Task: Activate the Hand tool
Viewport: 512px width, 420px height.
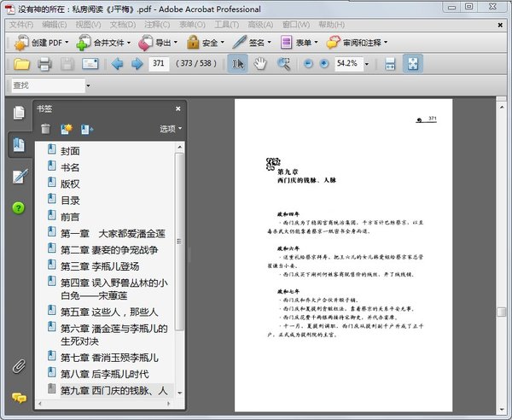Action: pyautogui.click(x=260, y=64)
